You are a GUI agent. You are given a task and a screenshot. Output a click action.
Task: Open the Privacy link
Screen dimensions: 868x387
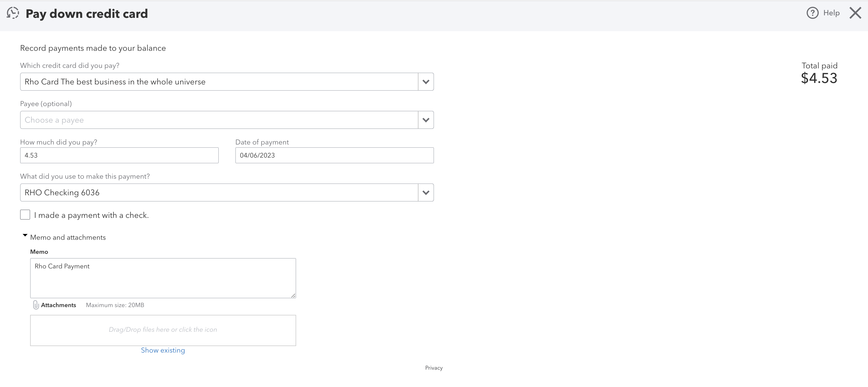point(434,368)
